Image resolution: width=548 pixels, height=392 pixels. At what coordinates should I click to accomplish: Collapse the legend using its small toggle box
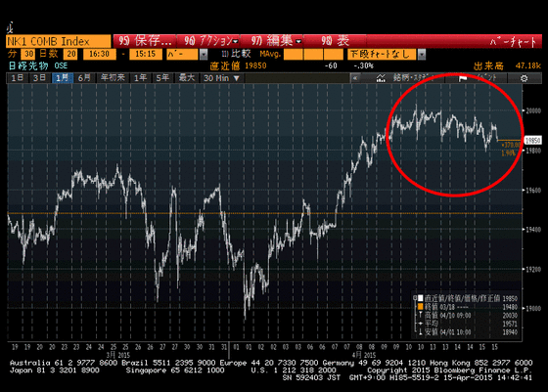[415, 298]
